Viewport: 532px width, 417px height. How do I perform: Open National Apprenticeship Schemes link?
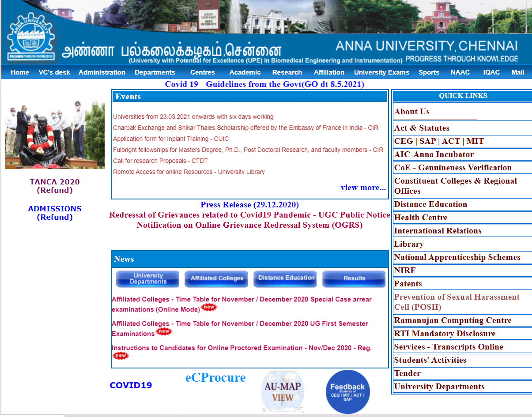[x=457, y=257]
